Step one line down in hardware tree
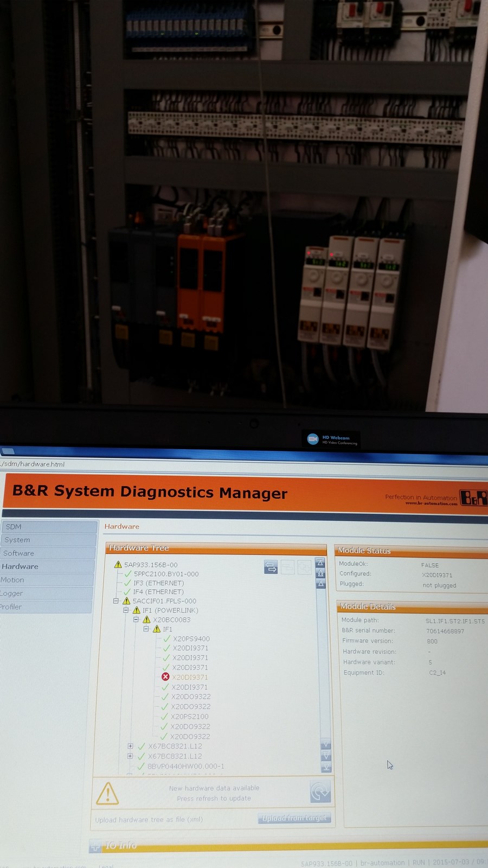Image resolution: width=488 pixels, height=868 pixels. click(x=326, y=744)
